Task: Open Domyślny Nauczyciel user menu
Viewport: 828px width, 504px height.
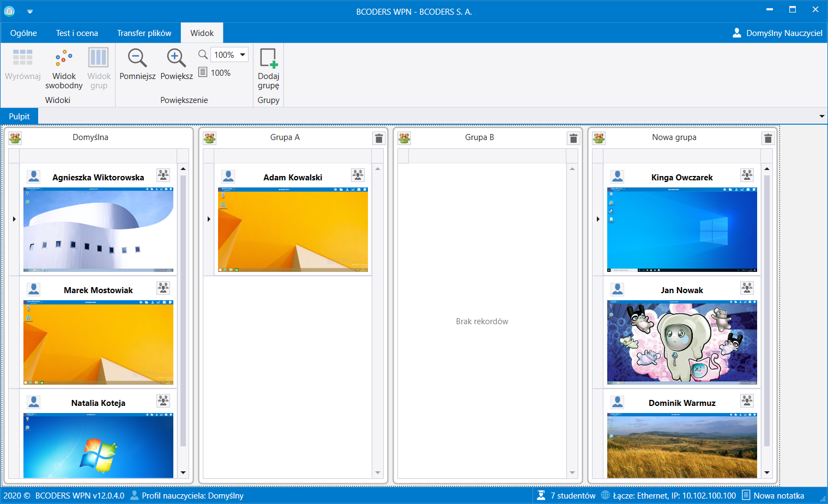Action: point(777,33)
